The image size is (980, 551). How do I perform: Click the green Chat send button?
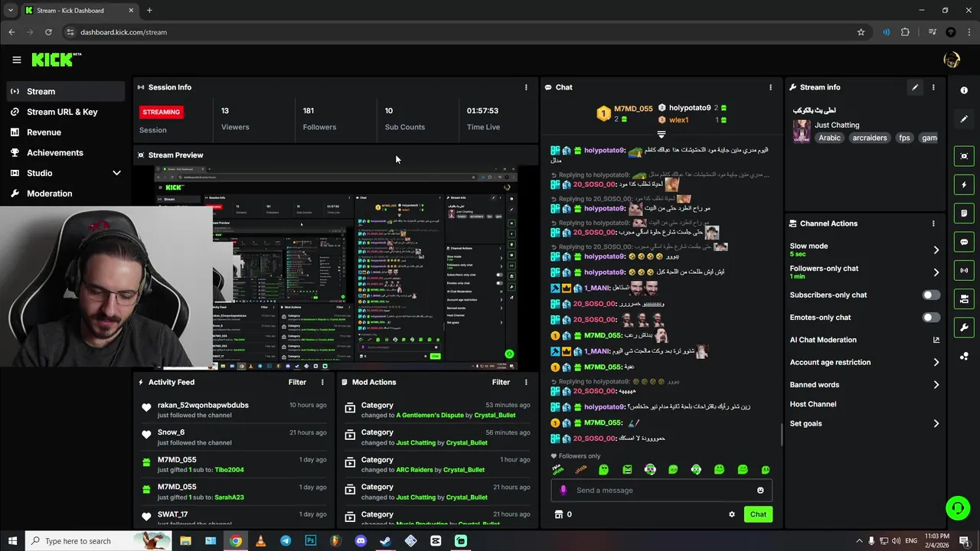point(758,514)
